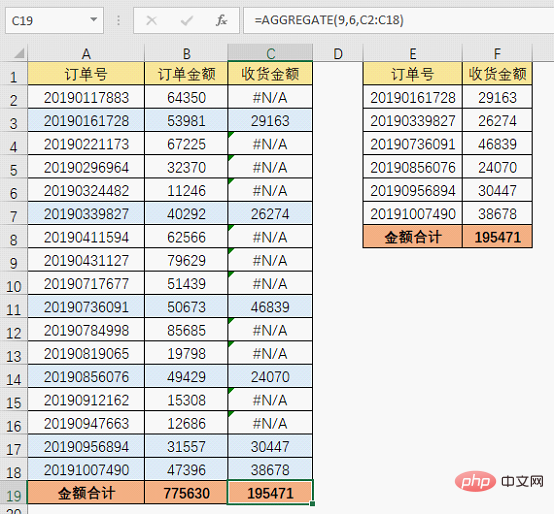Click the 订单号 header cell in column E

click(x=413, y=74)
